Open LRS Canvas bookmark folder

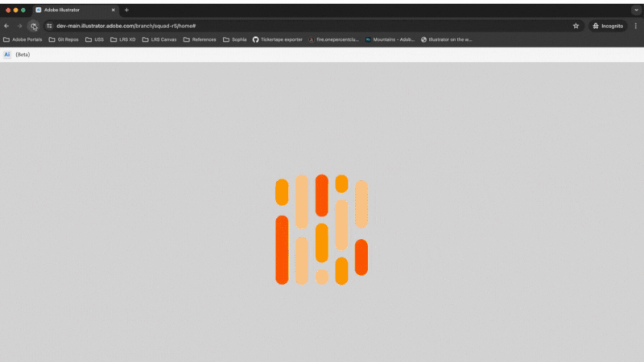point(159,39)
